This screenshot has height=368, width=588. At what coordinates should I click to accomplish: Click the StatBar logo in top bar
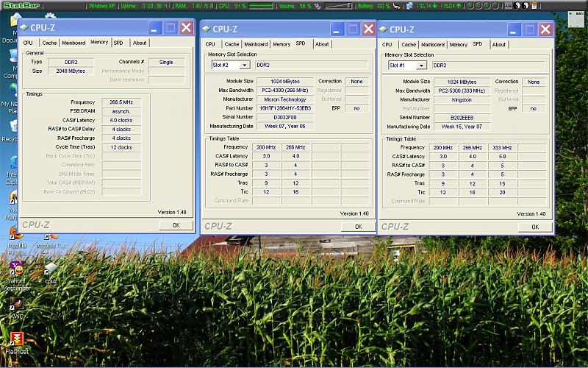pyautogui.click(x=20, y=6)
